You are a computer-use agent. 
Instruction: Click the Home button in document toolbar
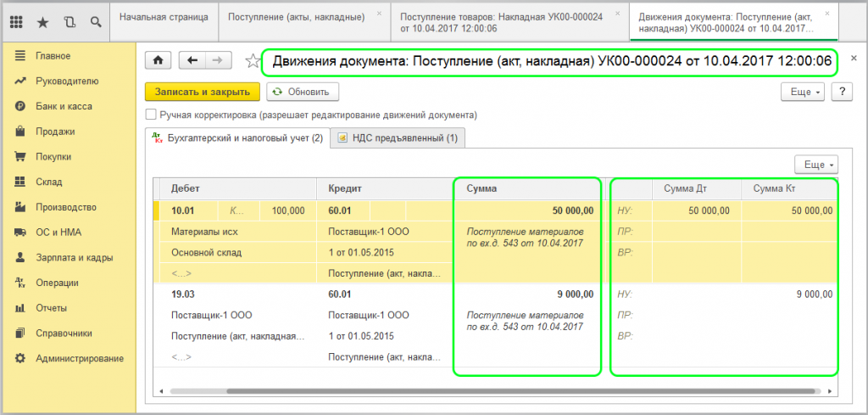[x=158, y=60]
